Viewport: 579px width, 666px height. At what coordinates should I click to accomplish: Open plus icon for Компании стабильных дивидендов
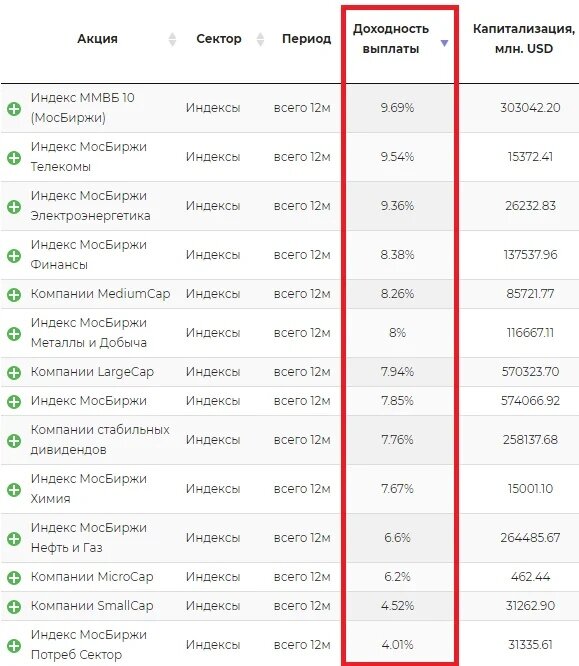coord(14,440)
